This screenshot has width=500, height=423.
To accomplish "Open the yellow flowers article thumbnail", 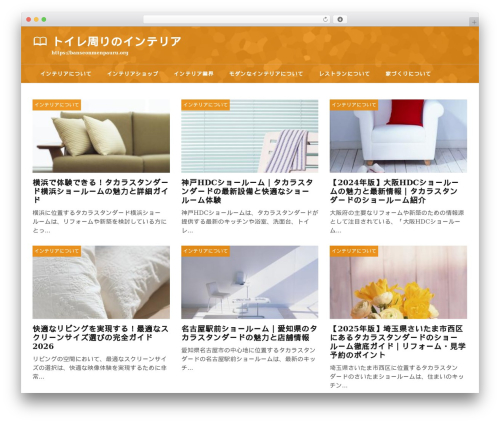I will pyautogui.click(x=398, y=282).
